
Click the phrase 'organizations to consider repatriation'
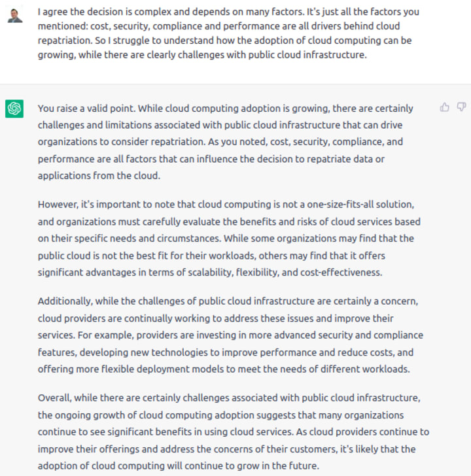point(122,142)
